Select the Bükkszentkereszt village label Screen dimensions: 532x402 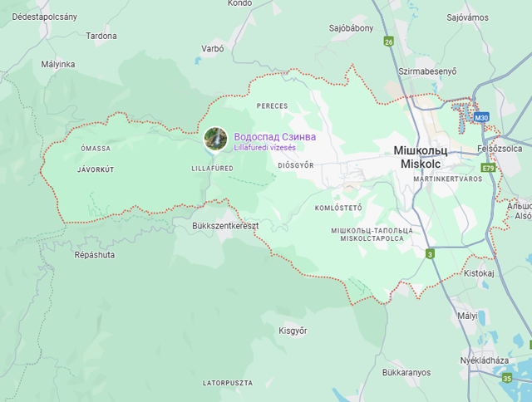[x=225, y=226]
